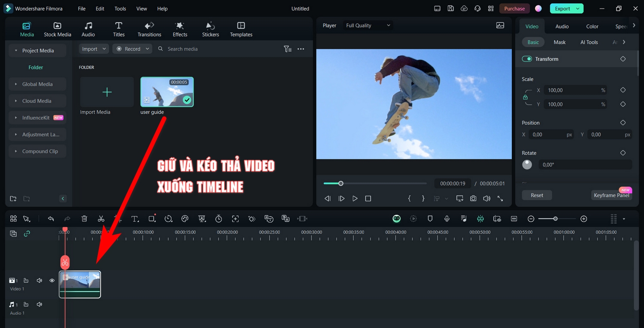Screen dimensions: 644x328
Task: Open the voiceover recording microphone tool
Action: point(447,218)
